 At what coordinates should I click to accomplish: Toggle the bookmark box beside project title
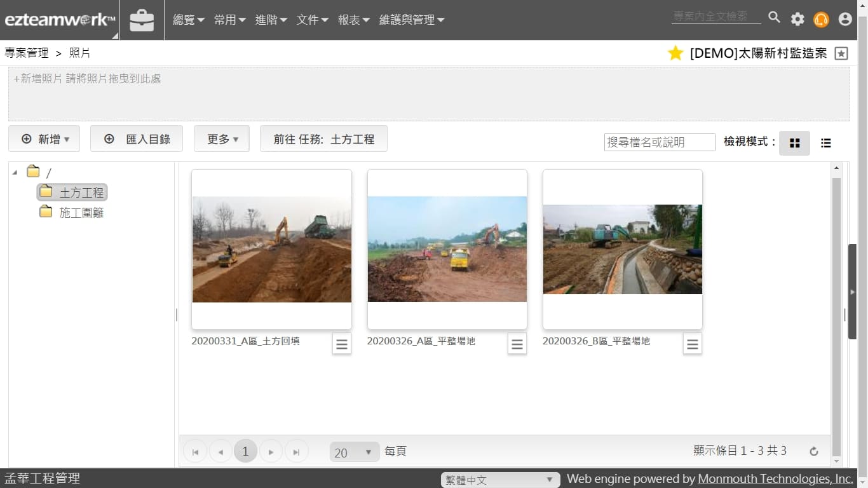[x=841, y=53]
